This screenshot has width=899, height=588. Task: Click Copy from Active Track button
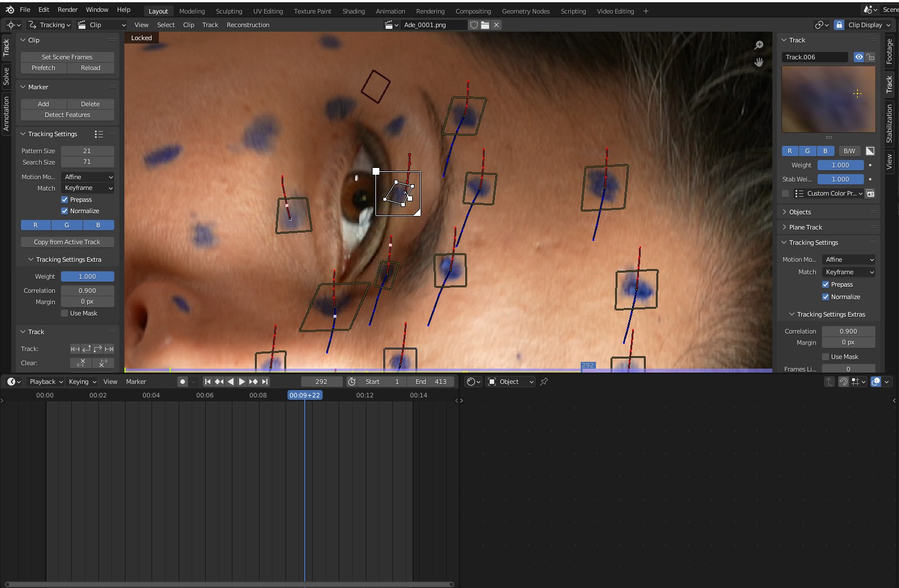(67, 242)
